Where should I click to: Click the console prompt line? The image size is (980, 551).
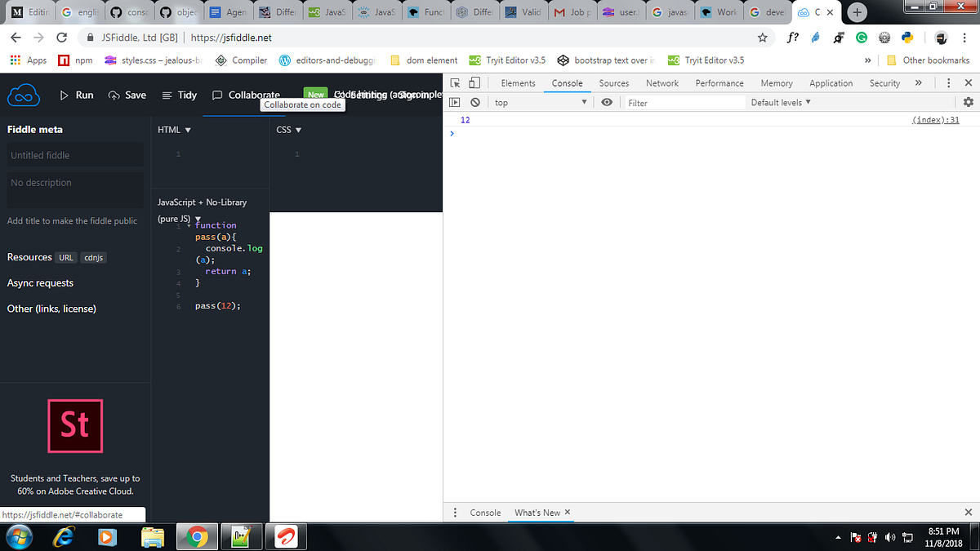(711, 133)
